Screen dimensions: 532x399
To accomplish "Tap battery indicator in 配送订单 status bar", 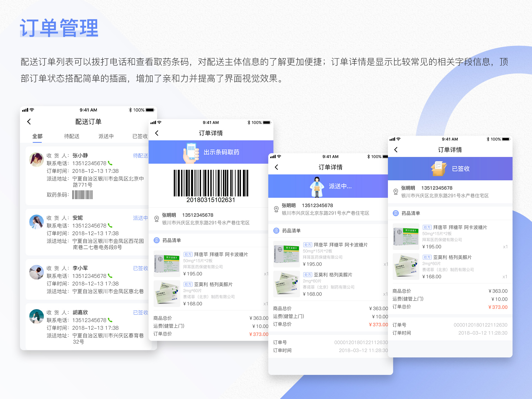I will pyautogui.click(x=150, y=110).
